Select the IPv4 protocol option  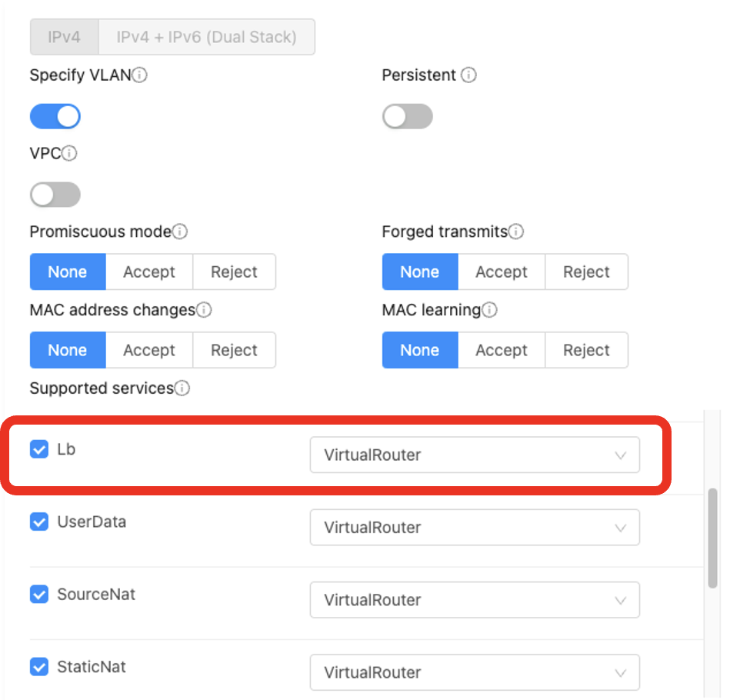click(x=64, y=37)
